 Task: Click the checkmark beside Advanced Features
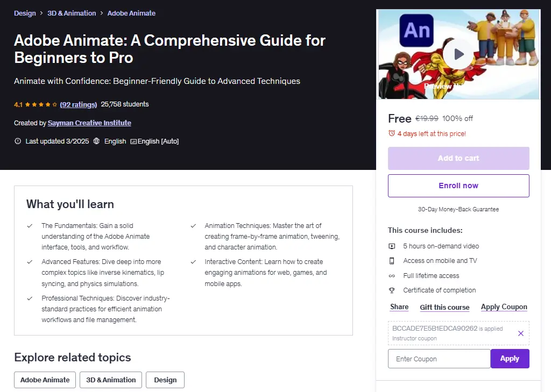click(30, 262)
